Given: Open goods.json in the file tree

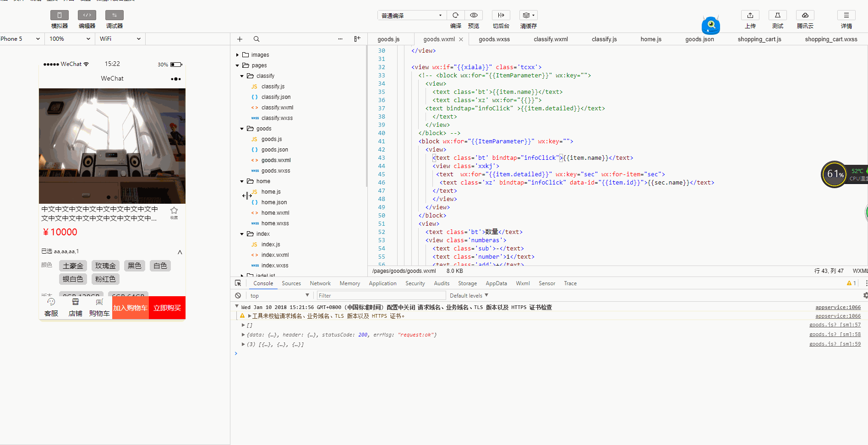Looking at the screenshot, I should tap(274, 150).
